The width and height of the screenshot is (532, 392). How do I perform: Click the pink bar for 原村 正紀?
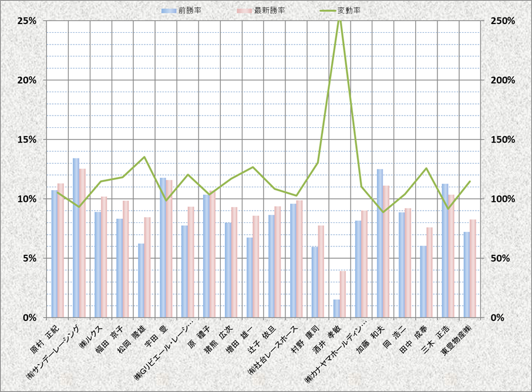[60, 251]
